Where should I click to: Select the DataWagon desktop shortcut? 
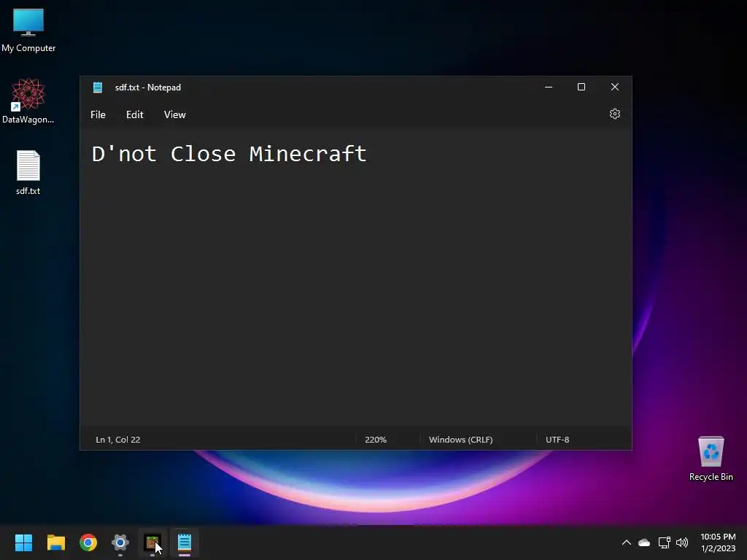point(28,101)
